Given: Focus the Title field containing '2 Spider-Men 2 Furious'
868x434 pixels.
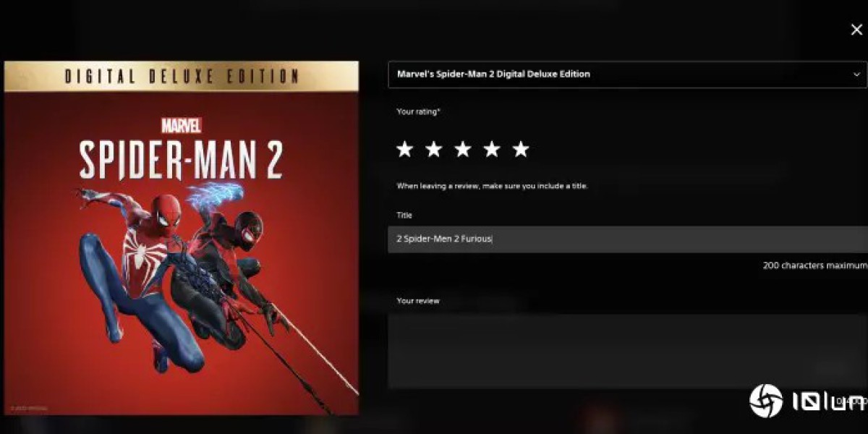Looking at the screenshot, I should (627, 239).
